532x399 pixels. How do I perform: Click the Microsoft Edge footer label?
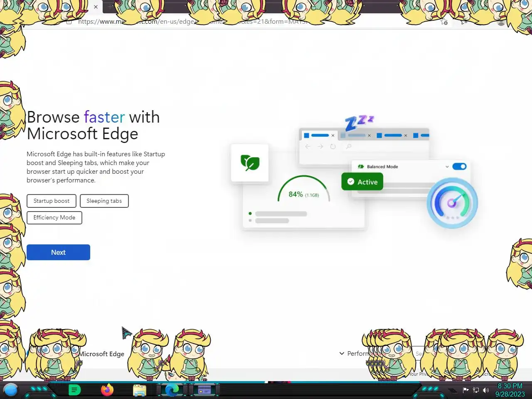click(102, 354)
